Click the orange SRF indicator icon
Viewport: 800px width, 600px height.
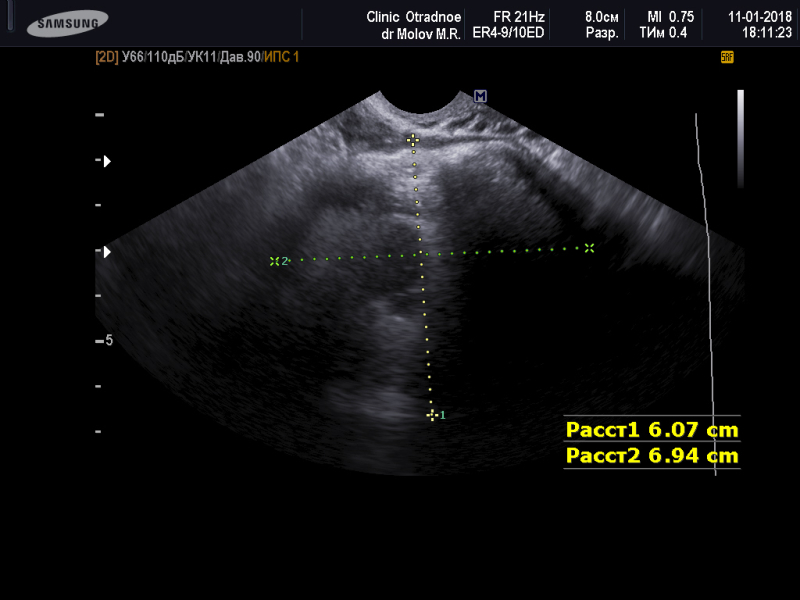(727, 57)
